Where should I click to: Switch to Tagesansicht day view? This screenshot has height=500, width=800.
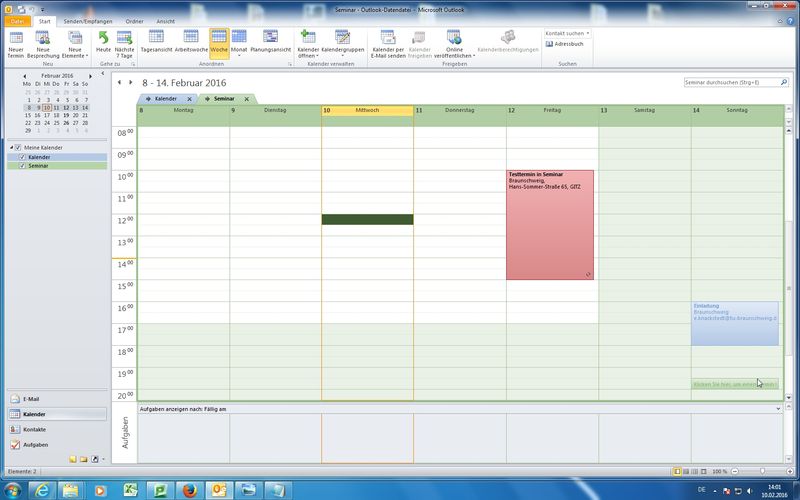[x=155, y=38]
